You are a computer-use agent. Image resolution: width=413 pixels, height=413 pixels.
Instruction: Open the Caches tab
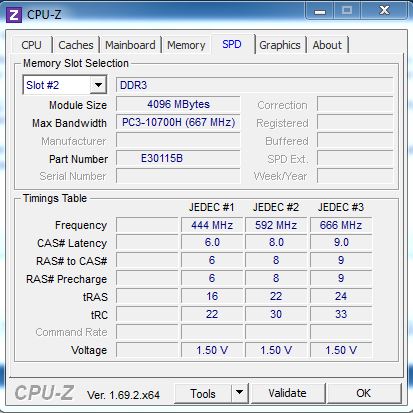click(76, 45)
